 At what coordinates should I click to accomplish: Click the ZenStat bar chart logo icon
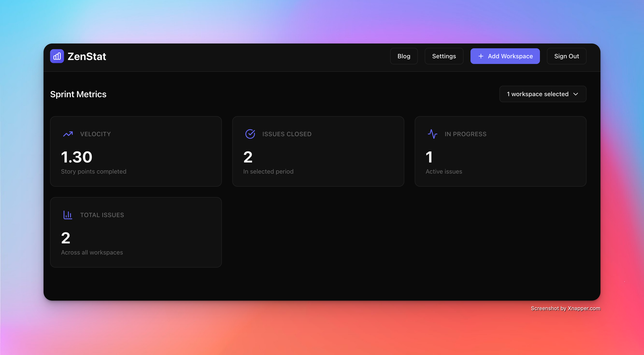coord(57,56)
